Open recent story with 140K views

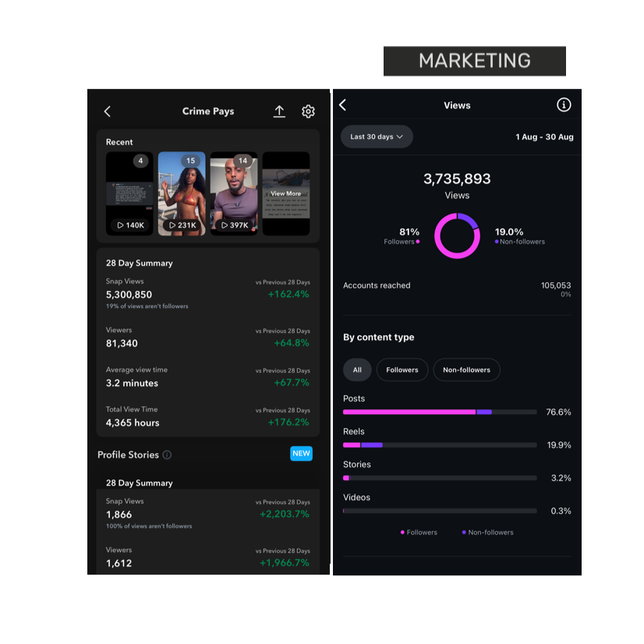click(x=129, y=193)
